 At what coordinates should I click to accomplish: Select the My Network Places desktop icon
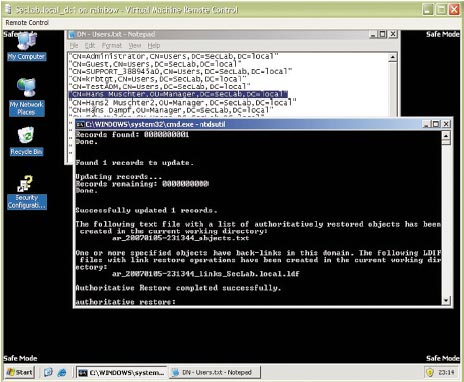(26, 97)
